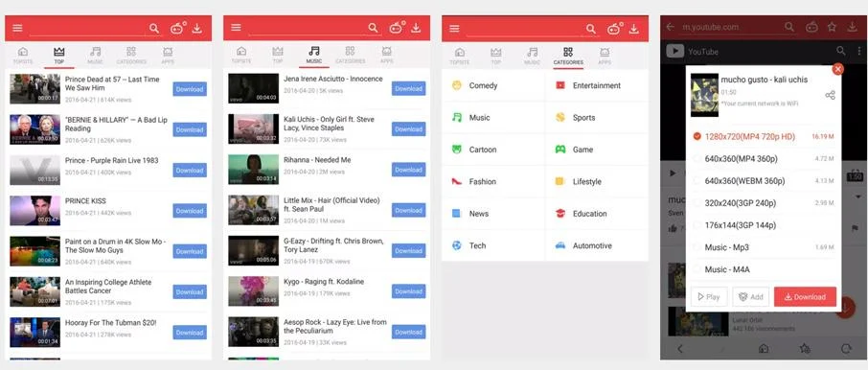Close the download popup with the red X

837,69
